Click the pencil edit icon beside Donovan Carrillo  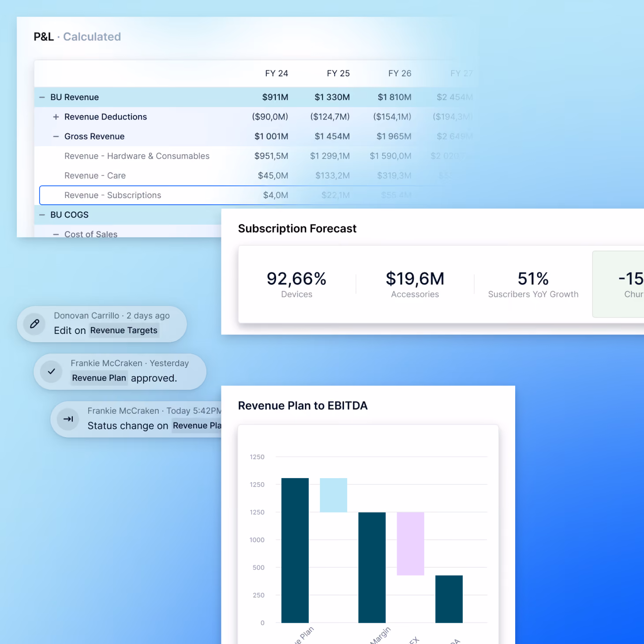point(34,324)
